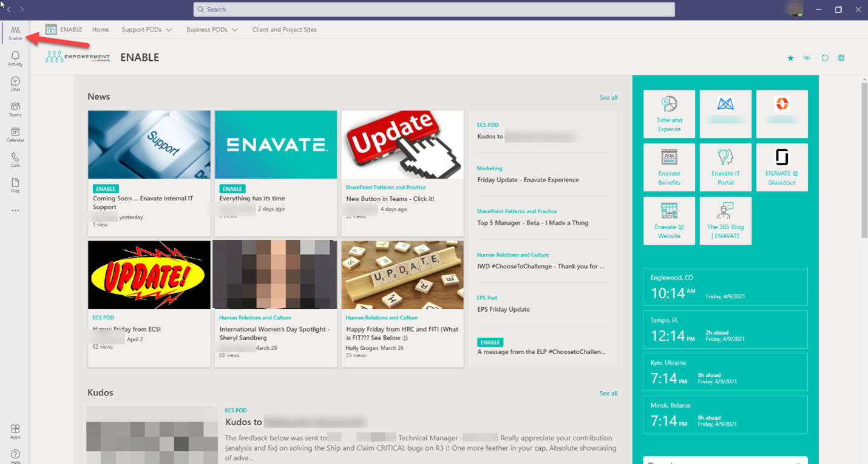
Task: Open Top 5 Manager - Beta article
Action: tap(533, 223)
